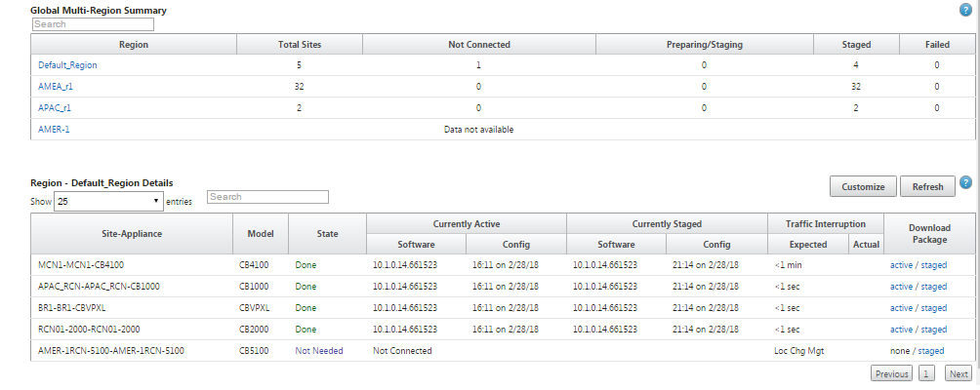
Task: Select the AMEA_r1 region link
Action: pyautogui.click(x=56, y=87)
